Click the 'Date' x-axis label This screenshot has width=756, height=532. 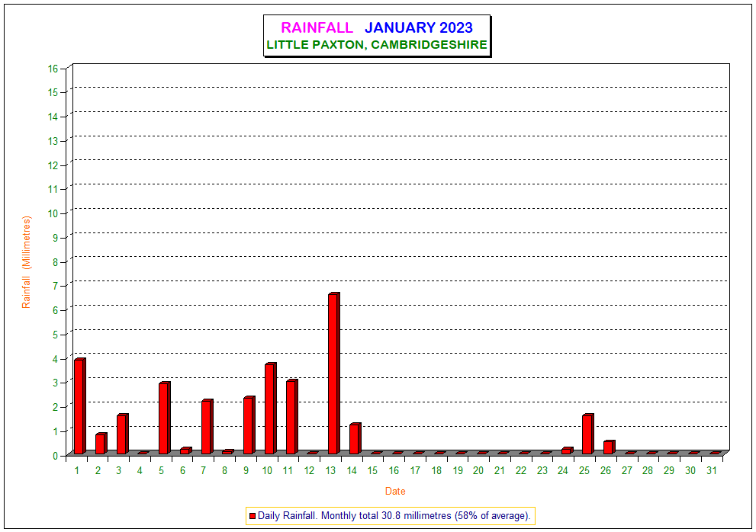click(x=395, y=491)
